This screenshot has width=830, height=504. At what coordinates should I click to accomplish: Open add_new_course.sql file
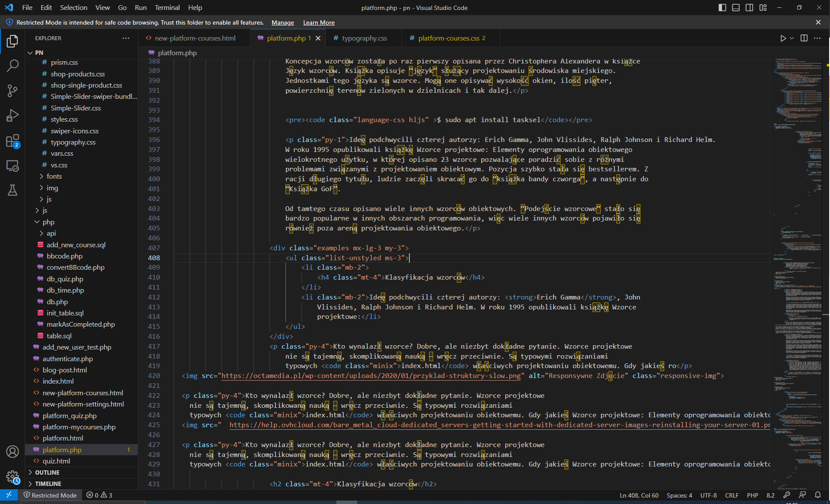(x=76, y=245)
